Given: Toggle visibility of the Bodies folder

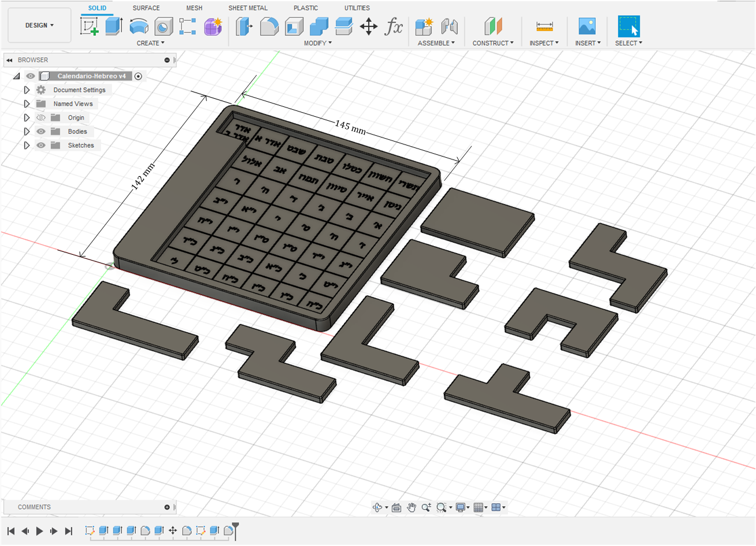Looking at the screenshot, I should pos(41,132).
